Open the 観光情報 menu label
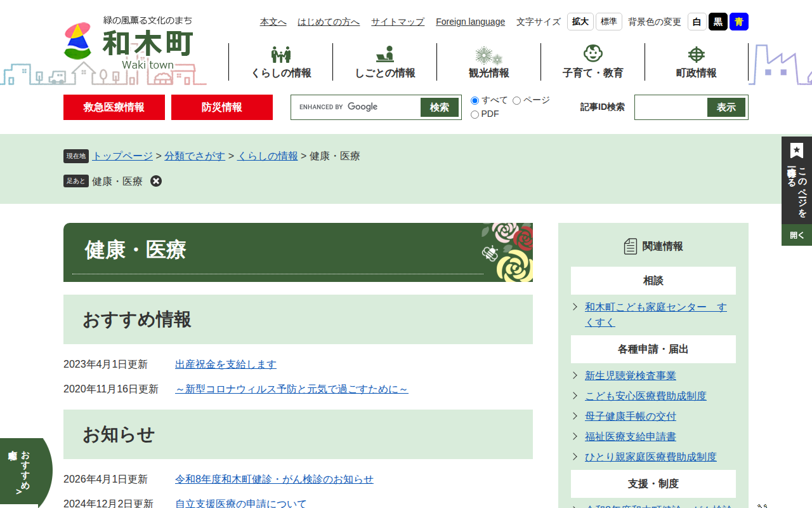812x508 pixels. [x=489, y=73]
